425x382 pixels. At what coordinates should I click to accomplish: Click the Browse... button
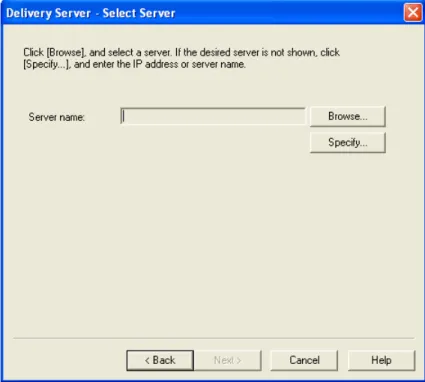click(x=348, y=116)
